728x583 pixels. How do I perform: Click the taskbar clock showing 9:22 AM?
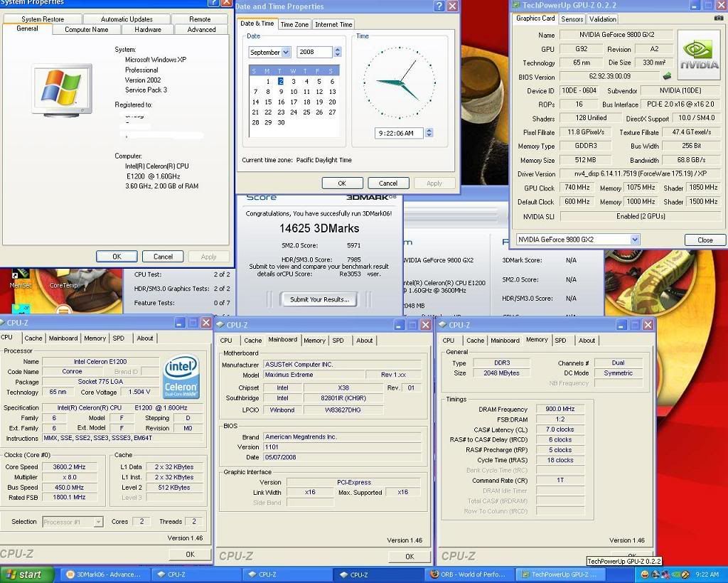(x=707, y=574)
